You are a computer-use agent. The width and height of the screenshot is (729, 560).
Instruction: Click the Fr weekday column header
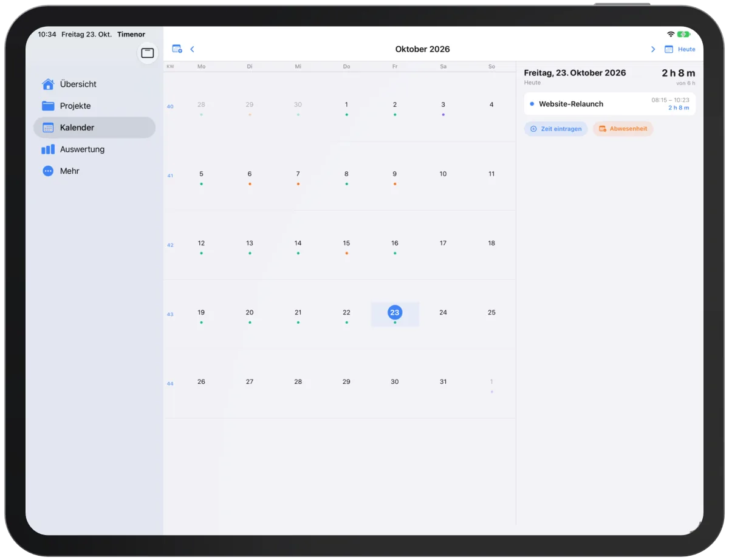point(395,67)
